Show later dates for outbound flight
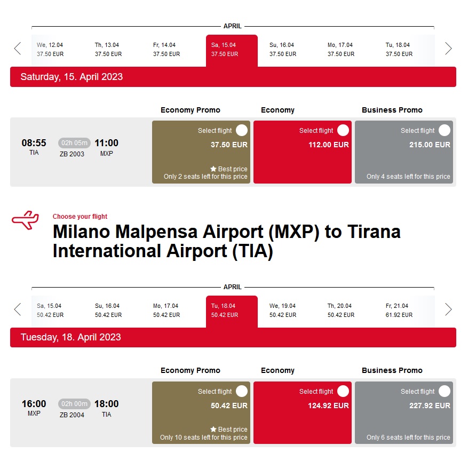476x461 pixels. coord(448,49)
